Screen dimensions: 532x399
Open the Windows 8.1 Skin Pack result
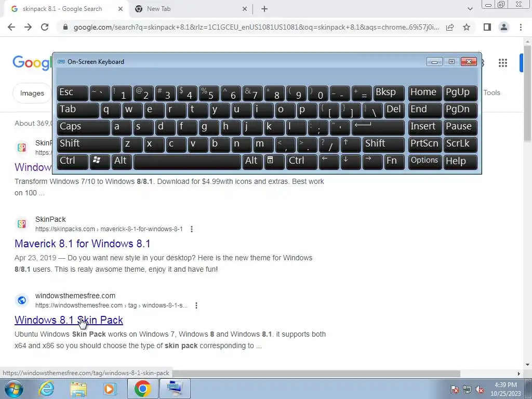69,320
